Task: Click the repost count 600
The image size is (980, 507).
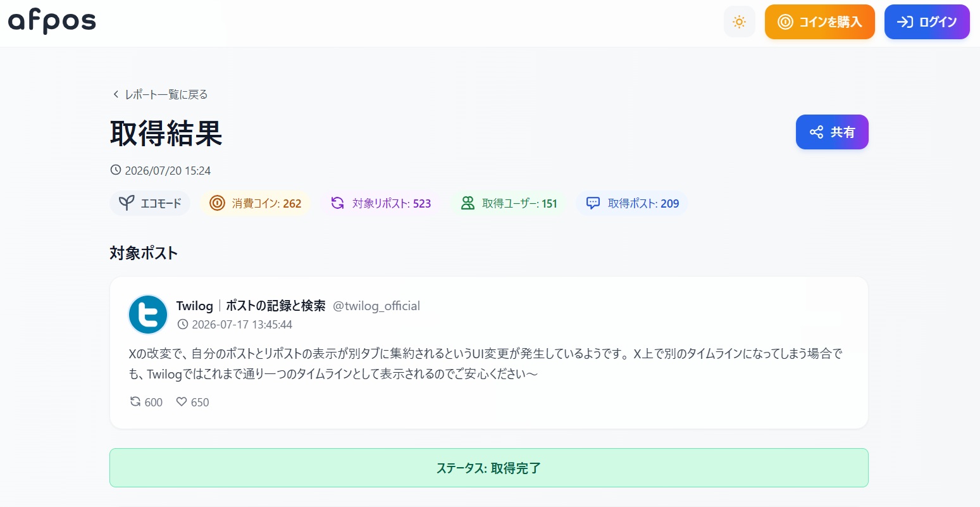Action: pos(154,402)
